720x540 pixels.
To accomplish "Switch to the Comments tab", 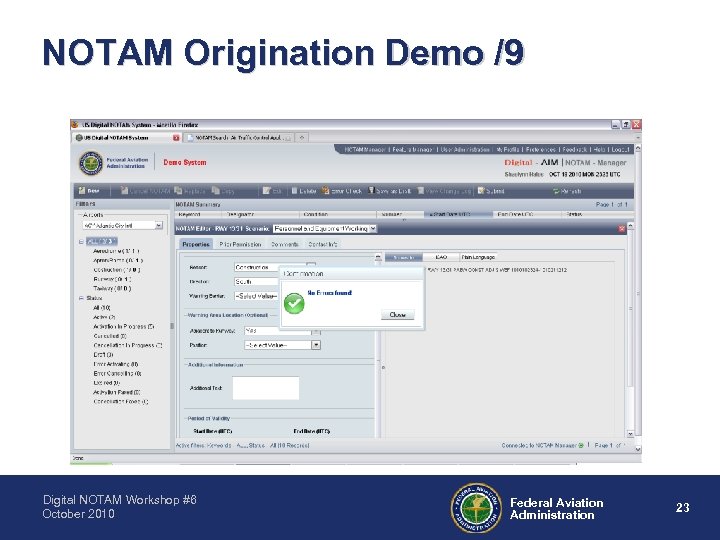I will (x=285, y=244).
